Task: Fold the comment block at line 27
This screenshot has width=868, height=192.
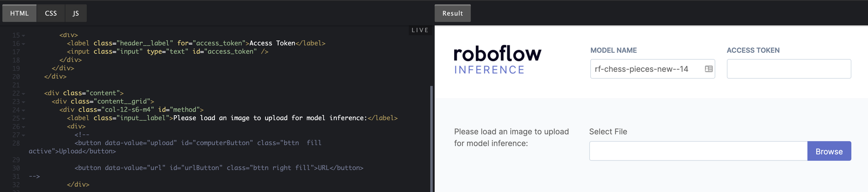Action: [24, 135]
